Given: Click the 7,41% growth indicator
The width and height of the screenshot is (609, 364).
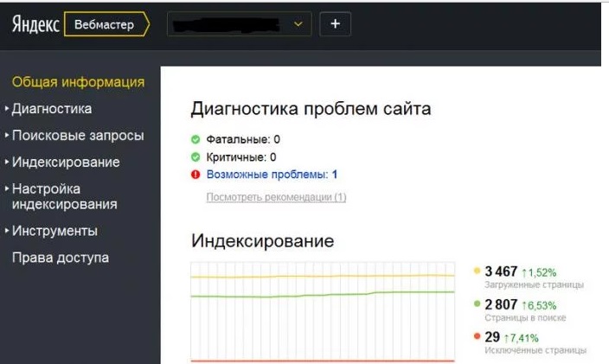Looking at the screenshot, I should tap(522, 338).
